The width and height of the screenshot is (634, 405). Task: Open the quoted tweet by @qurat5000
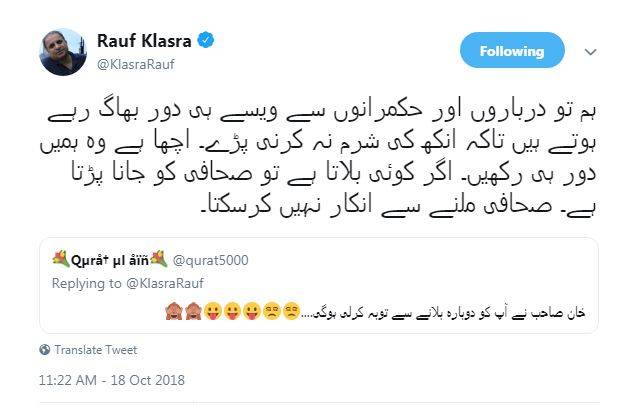(319, 285)
